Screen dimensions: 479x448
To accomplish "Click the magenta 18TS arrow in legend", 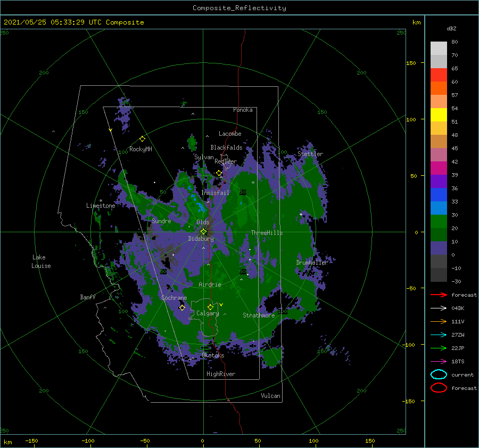I will (439, 362).
